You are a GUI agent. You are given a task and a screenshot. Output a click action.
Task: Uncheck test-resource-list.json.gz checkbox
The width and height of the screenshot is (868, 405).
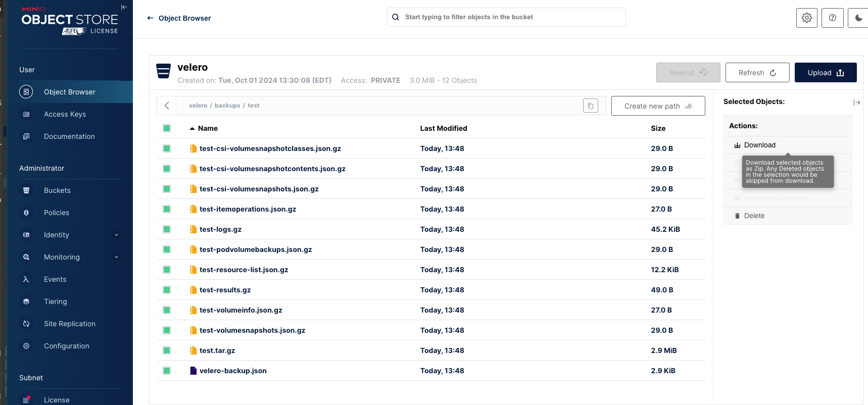click(167, 270)
